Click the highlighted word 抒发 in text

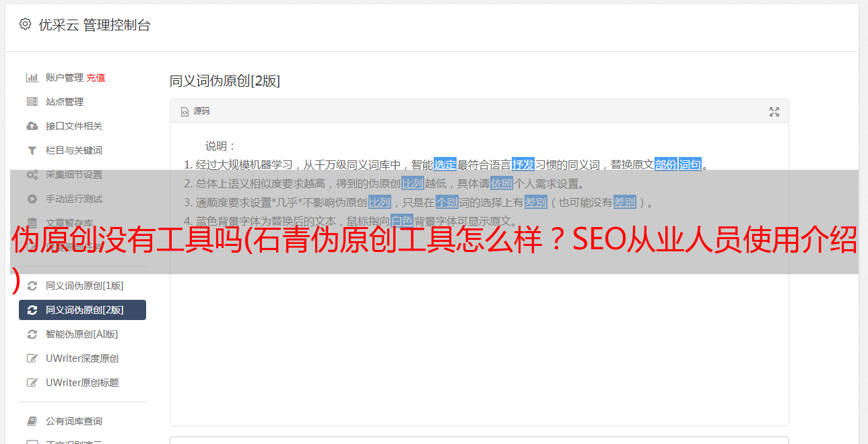click(x=523, y=164)
